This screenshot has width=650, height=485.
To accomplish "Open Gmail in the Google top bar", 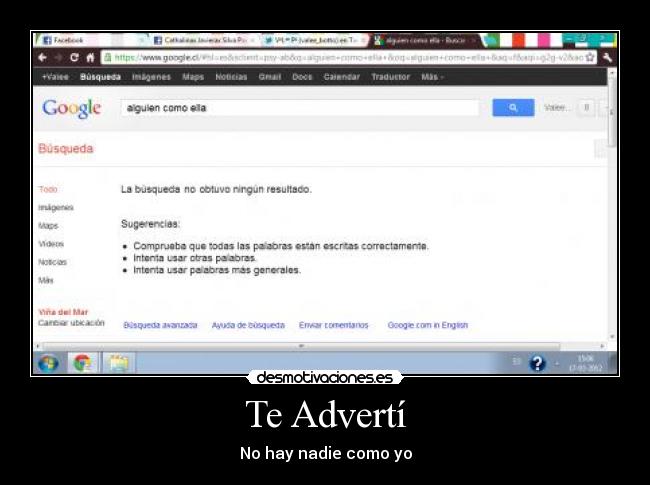I will tap(269, 77).
